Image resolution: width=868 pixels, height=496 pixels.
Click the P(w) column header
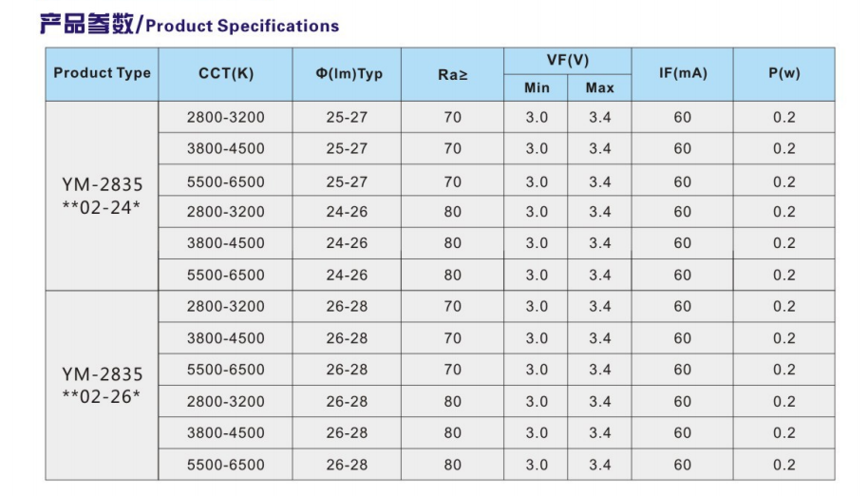[783, 73]
